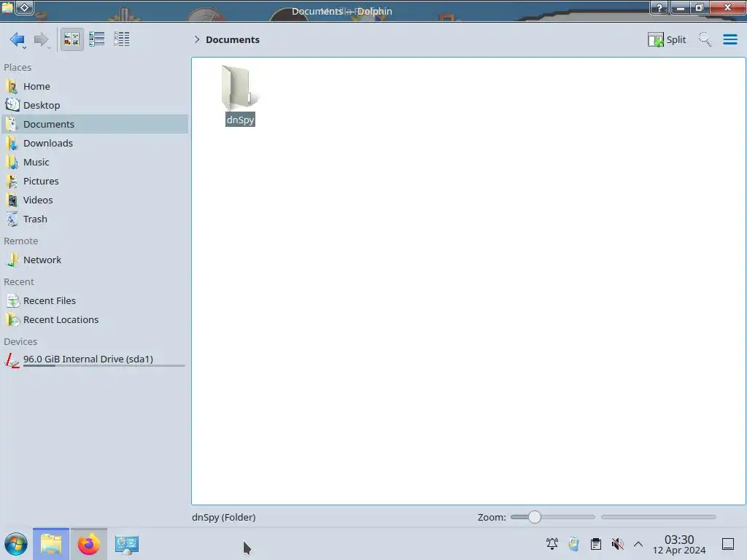Click show desktop button in tray
Screen dimensions: 747x560
pyautogui.click(x=728, y=544)
